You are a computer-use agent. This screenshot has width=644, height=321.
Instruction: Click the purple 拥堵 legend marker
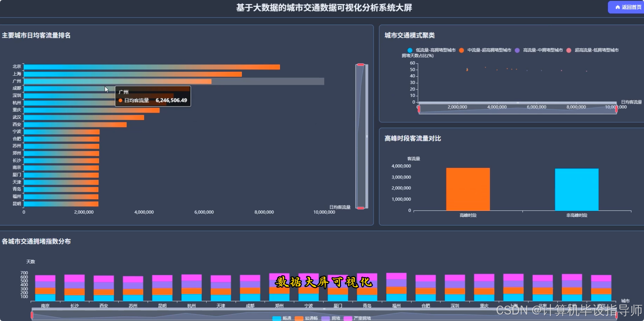(325, 318)
